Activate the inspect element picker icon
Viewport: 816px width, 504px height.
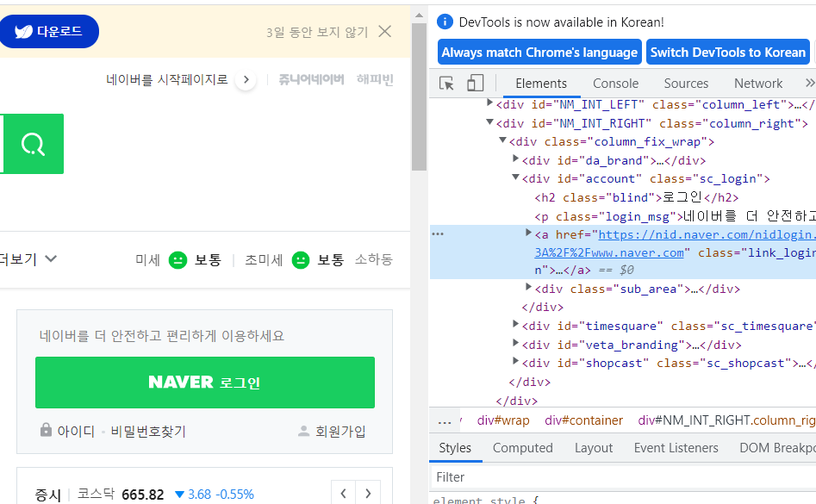point(446,84)
